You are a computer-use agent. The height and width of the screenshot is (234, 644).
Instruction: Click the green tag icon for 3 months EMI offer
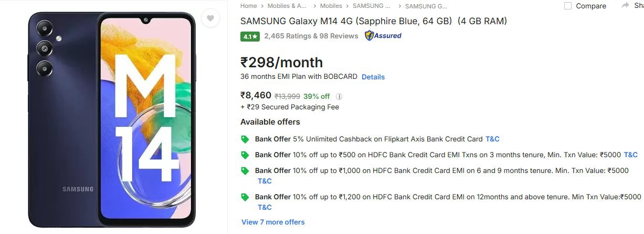pyautogui.click(x=245, y=155)
